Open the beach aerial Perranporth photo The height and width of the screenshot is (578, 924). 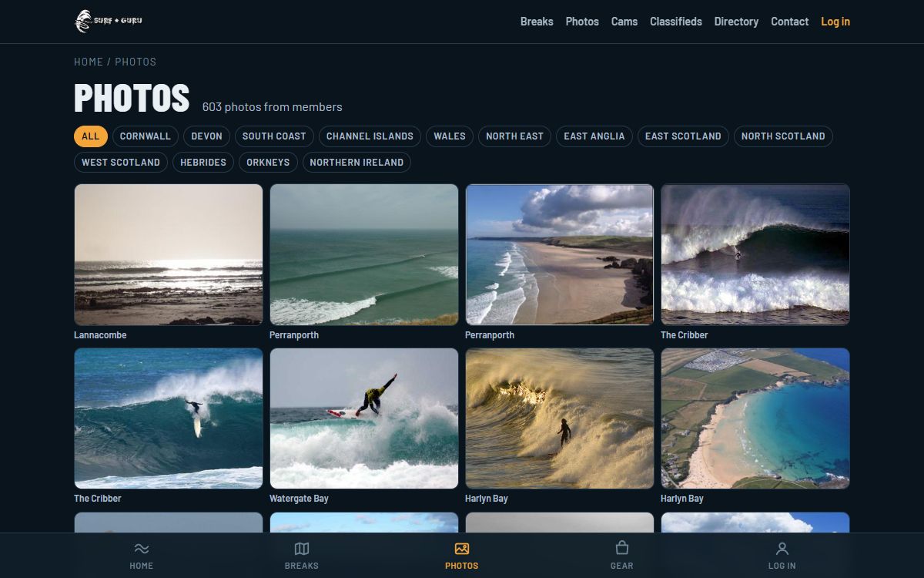[560, 254]
